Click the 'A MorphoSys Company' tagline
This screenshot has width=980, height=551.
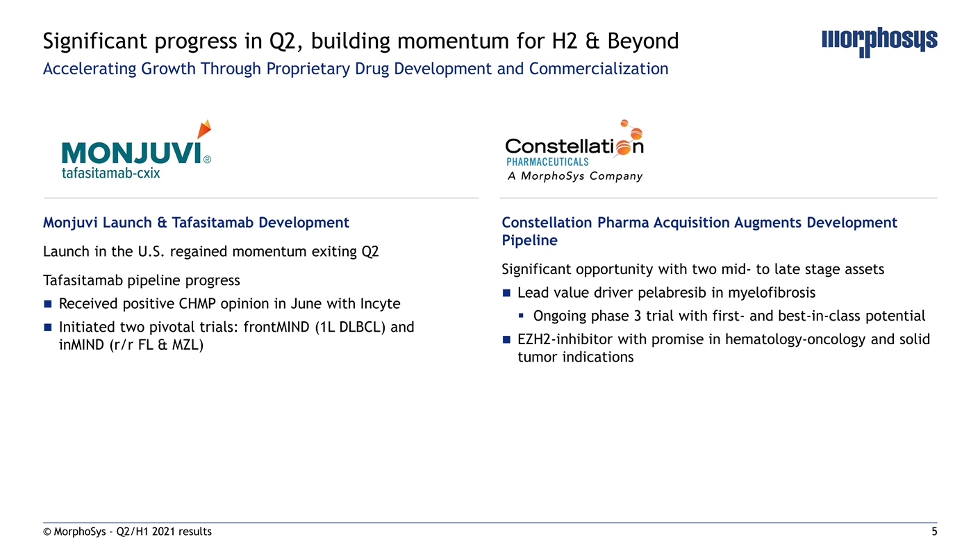click(x=574, y=176)
